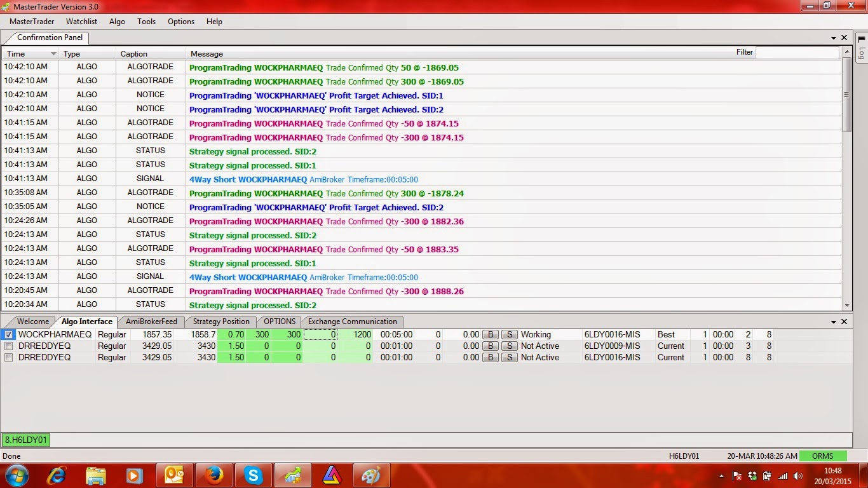The width and height of the screenshot is (868, 488).
Task: Select trade confirmed Qty 50 @ -1869.05 row
Action: [421, 67]
